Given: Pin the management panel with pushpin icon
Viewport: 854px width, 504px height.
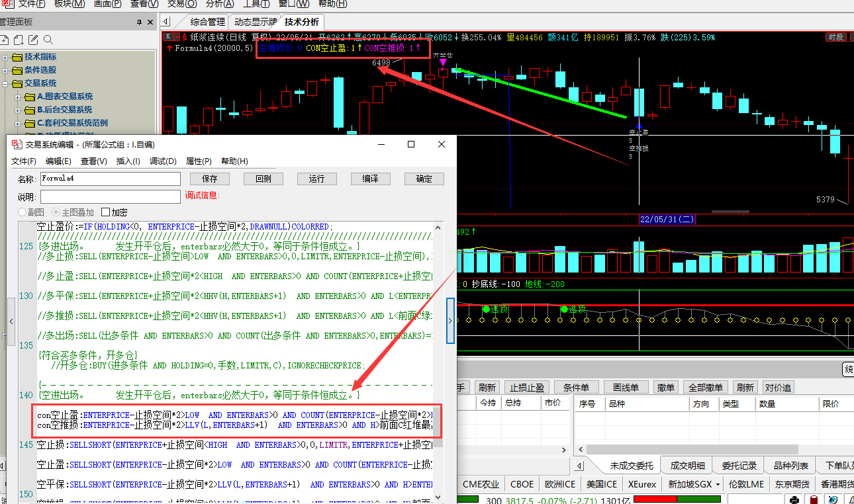Looking at the screenshot, I should 139,22.
